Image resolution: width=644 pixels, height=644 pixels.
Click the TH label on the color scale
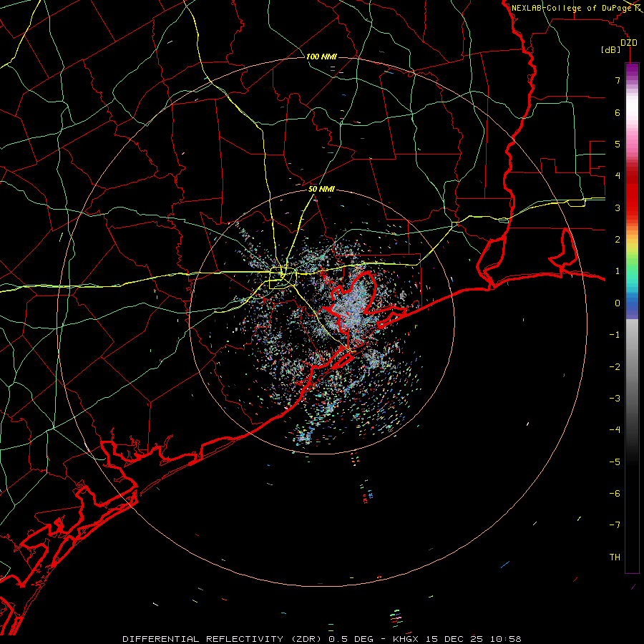point(615,557)
